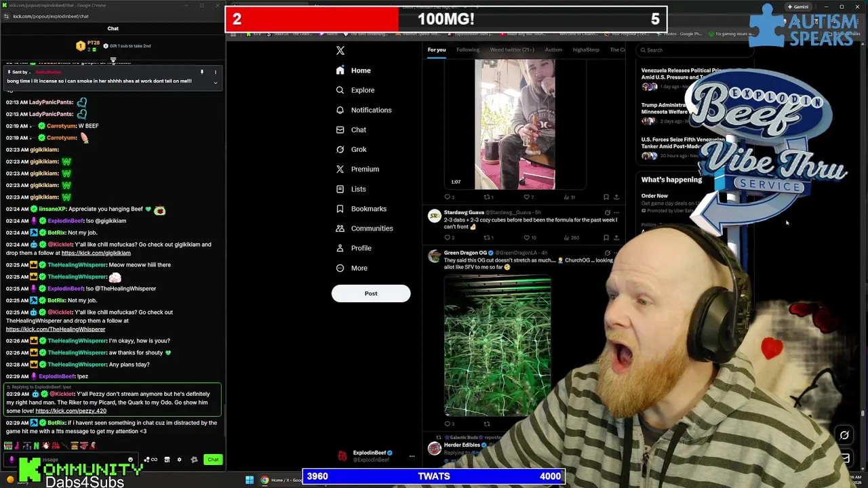This screenshot has width=868, height=488.
Task: Open more menu on Stardawg Guava post
Action: [x=616, y=213]
